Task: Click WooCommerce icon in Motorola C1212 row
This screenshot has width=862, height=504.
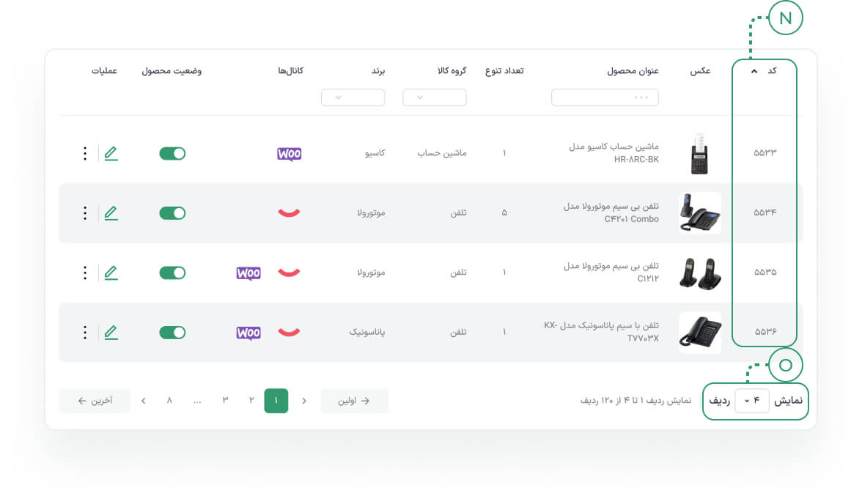Action: pos(248,273)
